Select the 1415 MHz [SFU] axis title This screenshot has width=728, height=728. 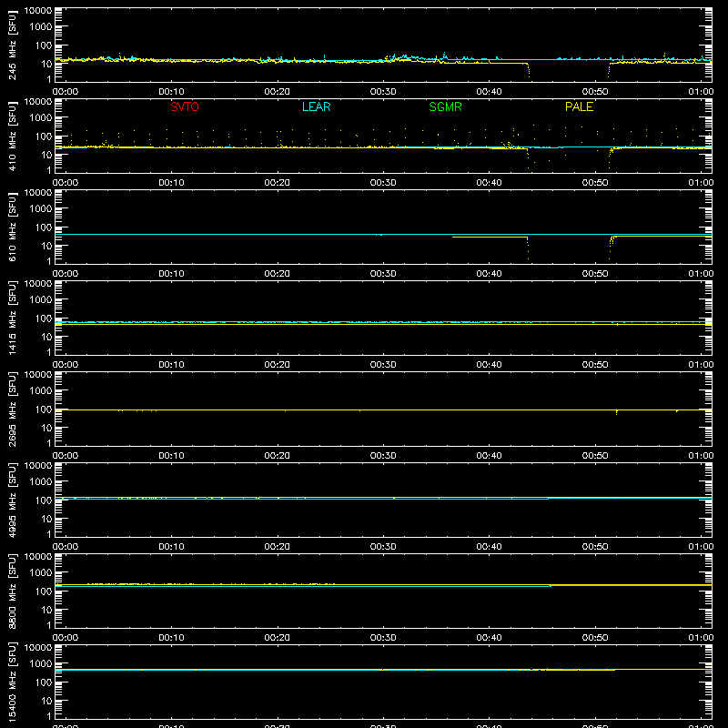point(12,318)
